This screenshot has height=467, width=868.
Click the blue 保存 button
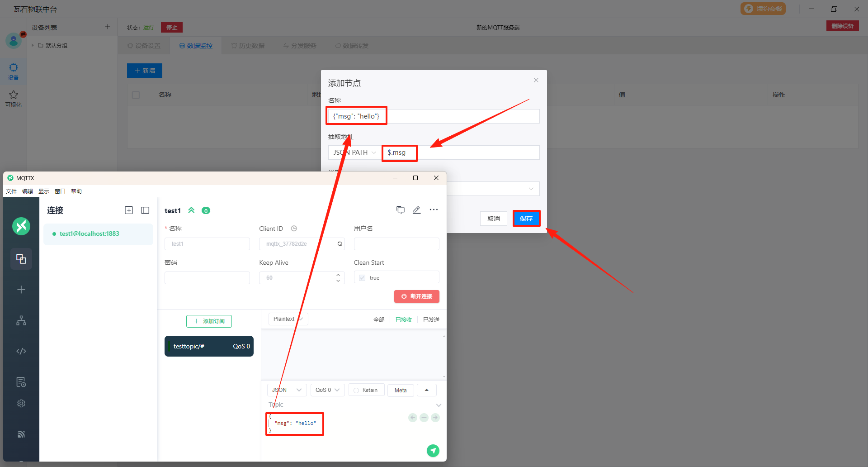(x=526, y=219)
